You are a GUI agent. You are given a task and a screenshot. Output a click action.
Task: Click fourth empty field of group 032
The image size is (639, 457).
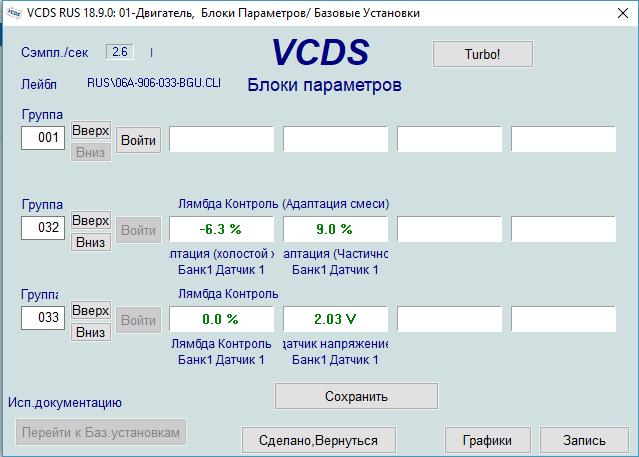(563, 229)
